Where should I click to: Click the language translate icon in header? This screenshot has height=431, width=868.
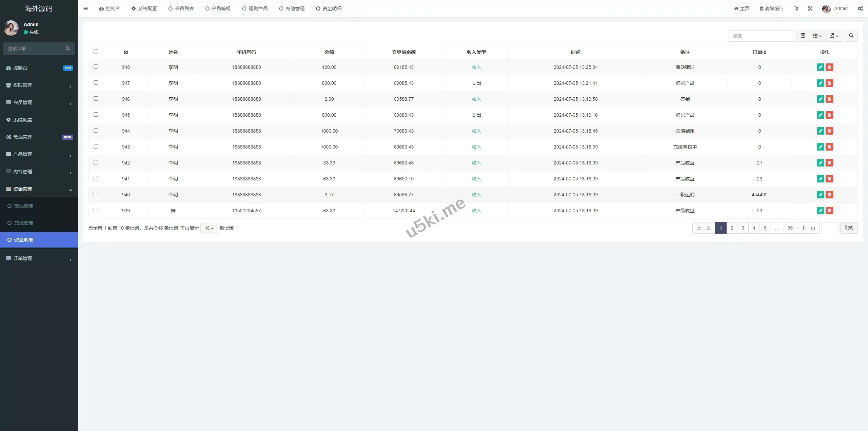tap(796, 8)
